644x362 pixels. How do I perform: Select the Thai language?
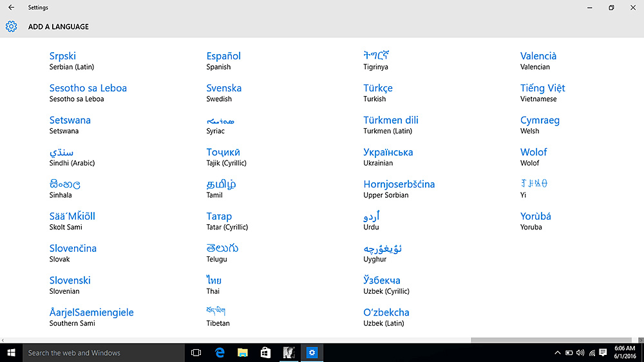pyautogui.click(x=214, y=285)
